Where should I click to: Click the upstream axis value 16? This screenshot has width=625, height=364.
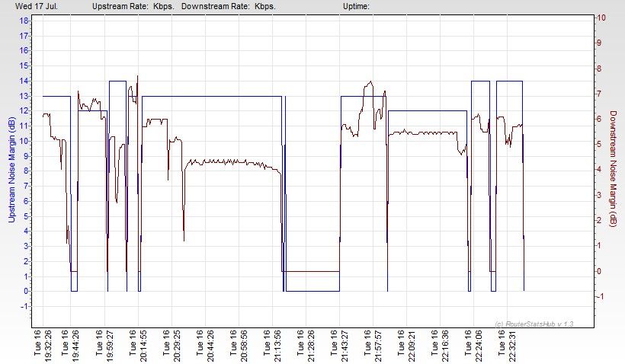click(x=24, y=50)
